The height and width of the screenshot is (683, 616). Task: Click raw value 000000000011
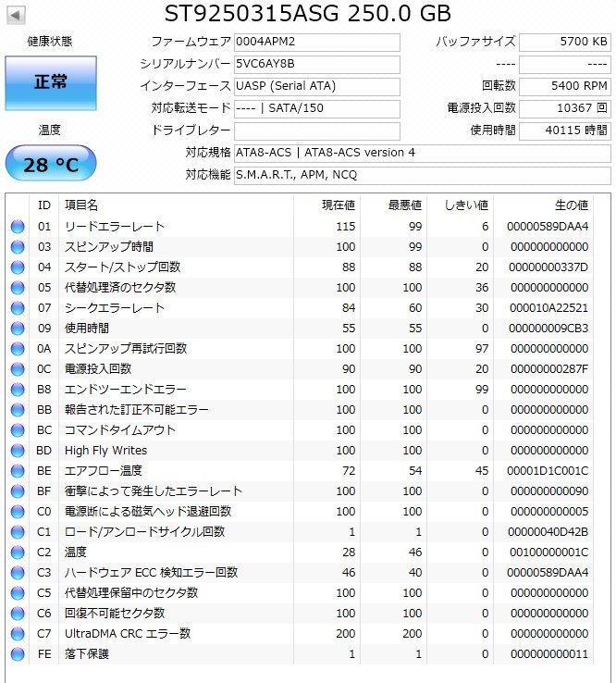click(549, 654)
